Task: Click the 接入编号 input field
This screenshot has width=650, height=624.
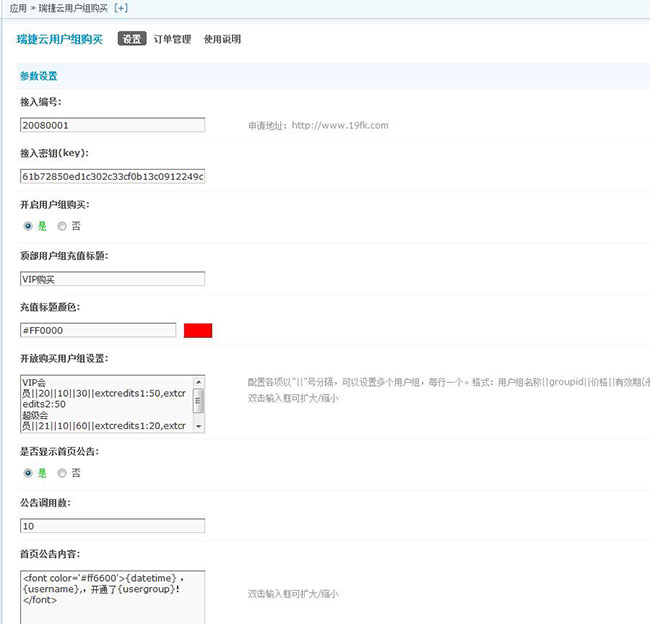Action: (x=112, y=125)
